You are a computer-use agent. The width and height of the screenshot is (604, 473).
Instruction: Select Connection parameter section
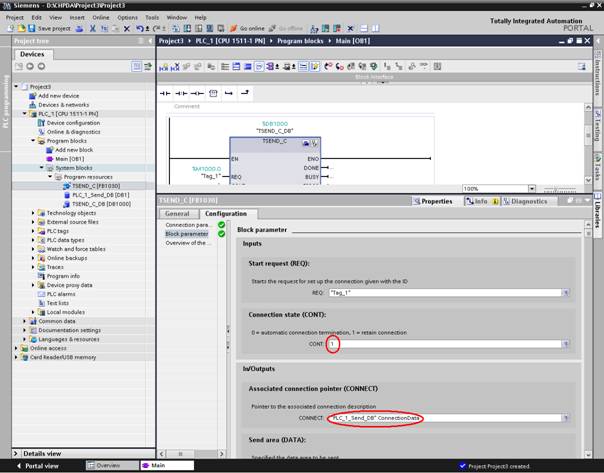pyautogui.click(x=187, y=225)
